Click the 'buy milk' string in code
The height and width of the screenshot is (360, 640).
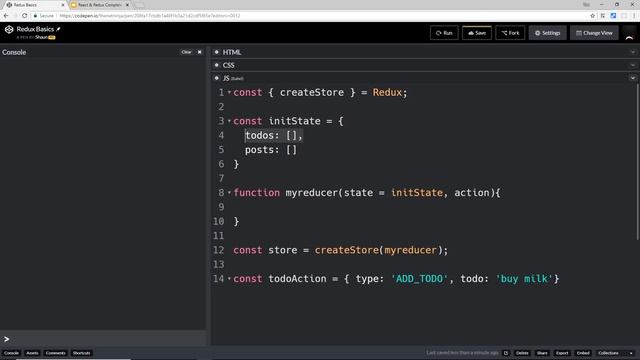pyautogui.click(x=524, y=279)
